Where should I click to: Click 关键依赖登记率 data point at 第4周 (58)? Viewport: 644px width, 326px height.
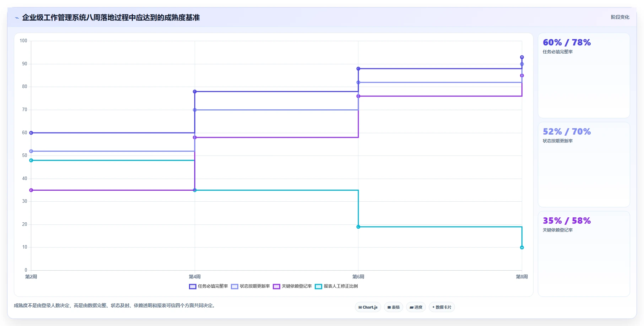(195, 137)
